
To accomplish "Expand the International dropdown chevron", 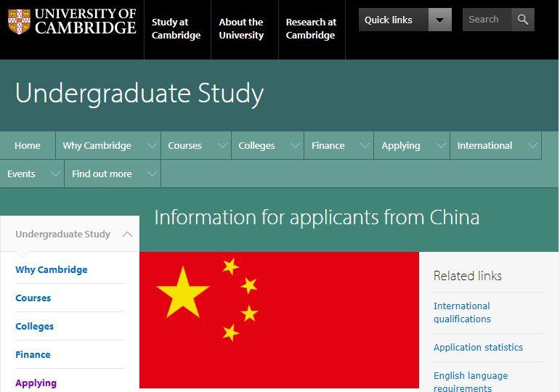I will 532,145.
